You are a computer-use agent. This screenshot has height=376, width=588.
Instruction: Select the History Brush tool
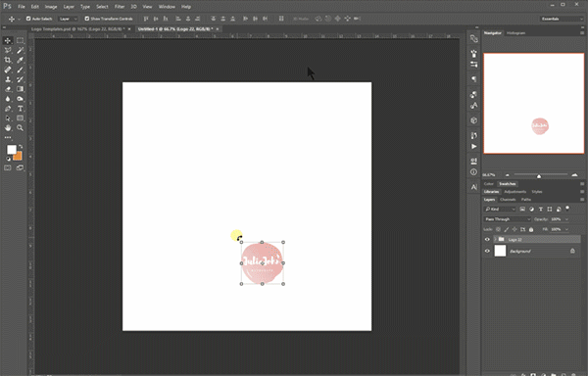point(20,79)
